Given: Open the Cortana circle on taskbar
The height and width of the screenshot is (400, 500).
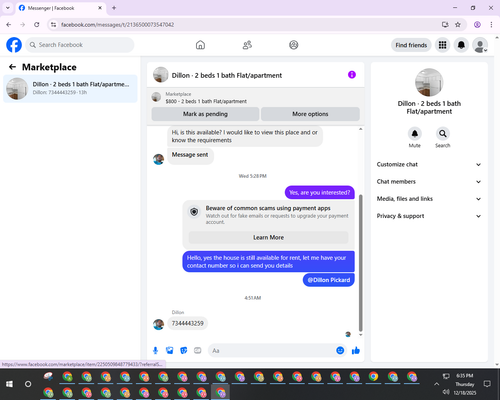Looking at the screenshot, I should click(28, 384).
